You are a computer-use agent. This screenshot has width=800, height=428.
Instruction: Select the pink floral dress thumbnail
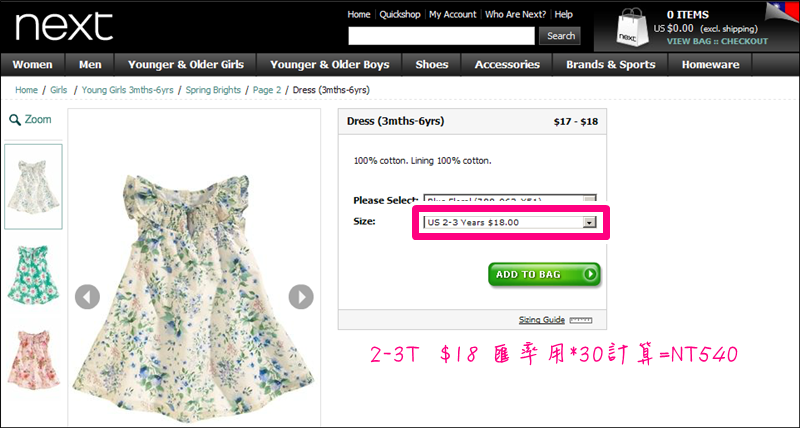click(x=34, y=360)
